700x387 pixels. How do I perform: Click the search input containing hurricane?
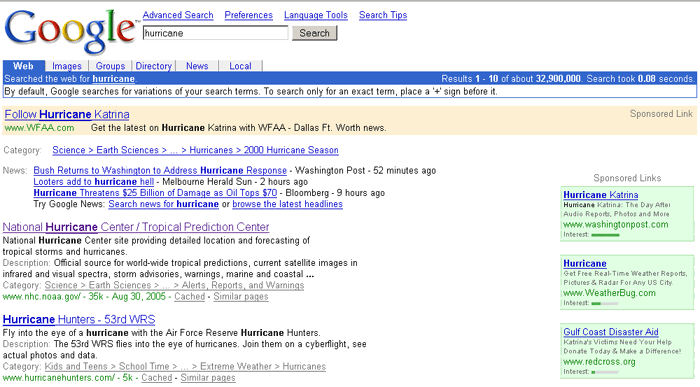216,33
